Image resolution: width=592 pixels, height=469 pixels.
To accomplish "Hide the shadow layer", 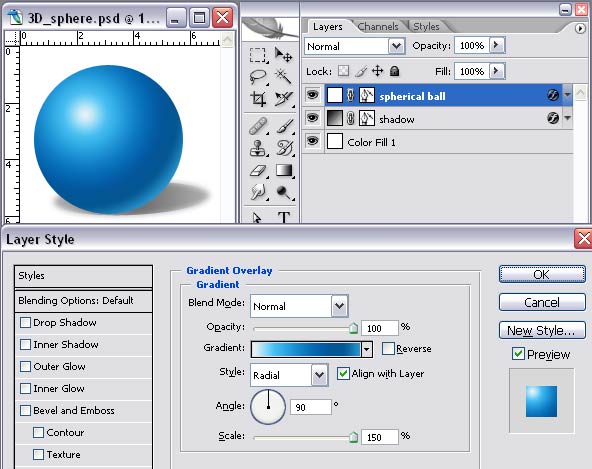I will click(313, 118).
